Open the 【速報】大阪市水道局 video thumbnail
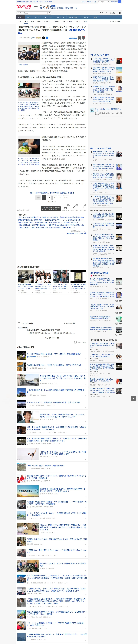Image resolution: width=138 pixels, height=644 pixels. [x=78, y=276]
